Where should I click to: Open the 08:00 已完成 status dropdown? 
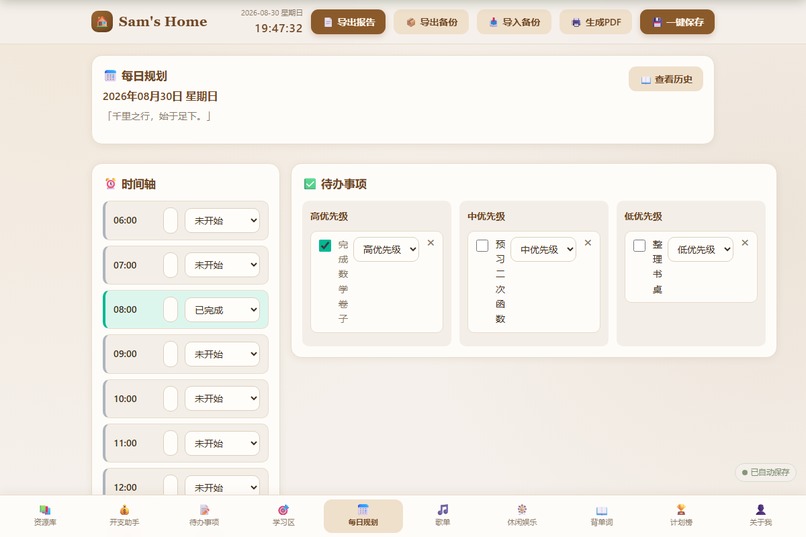coord(222,309)
